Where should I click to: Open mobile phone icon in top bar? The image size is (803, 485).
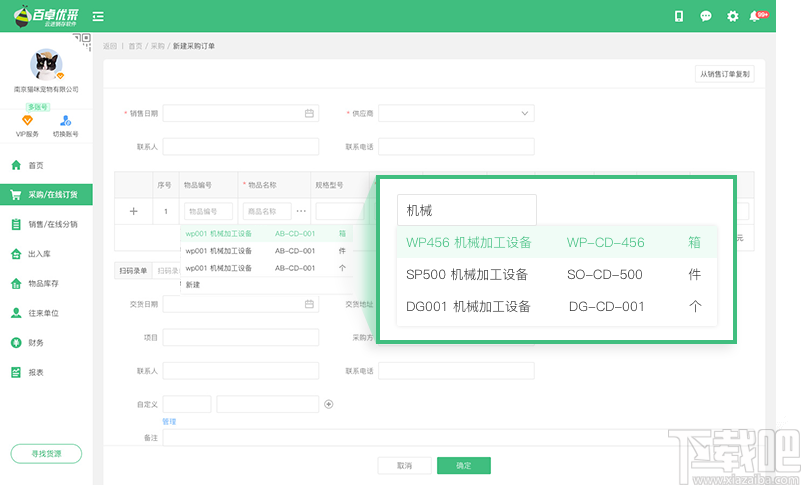pos(679,16)
